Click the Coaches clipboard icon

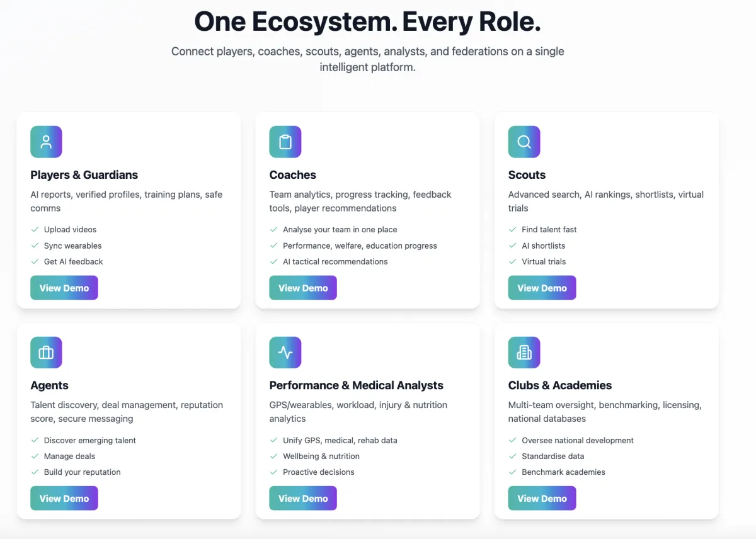pos(285,142)
